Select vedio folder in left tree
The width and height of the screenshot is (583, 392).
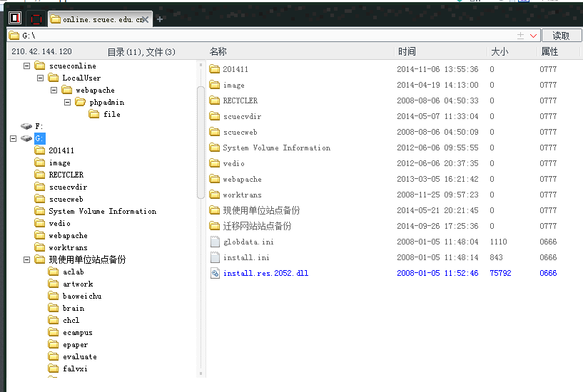click(52, 223)
